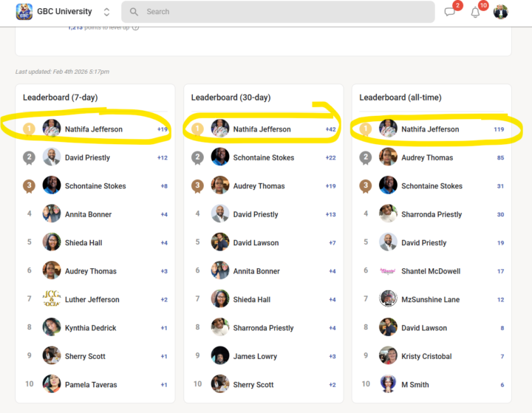Open Shantel McDowell's profile picture
This screenshot has width=532, height=413.
pos(389,271)
